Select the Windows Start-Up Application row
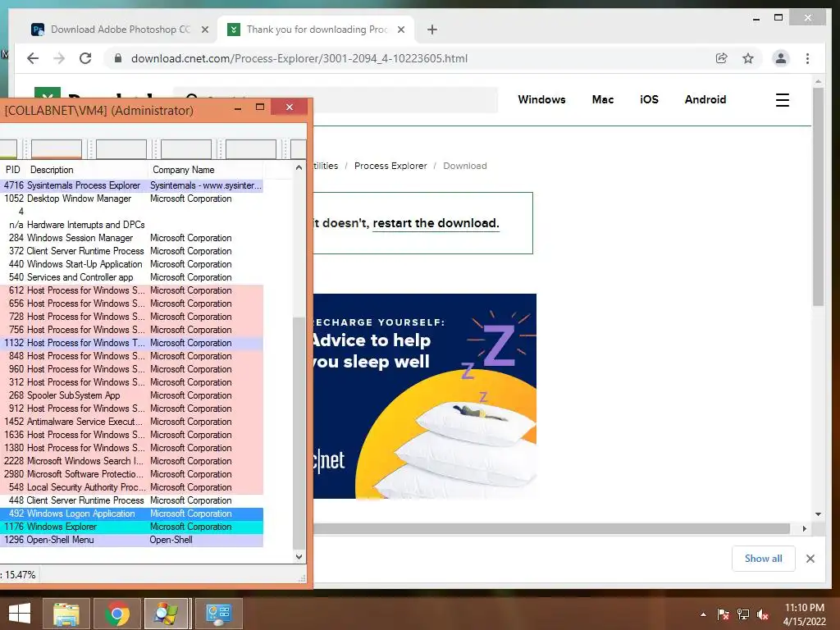The width and height of the screenshot is (840, 630). 132,264
